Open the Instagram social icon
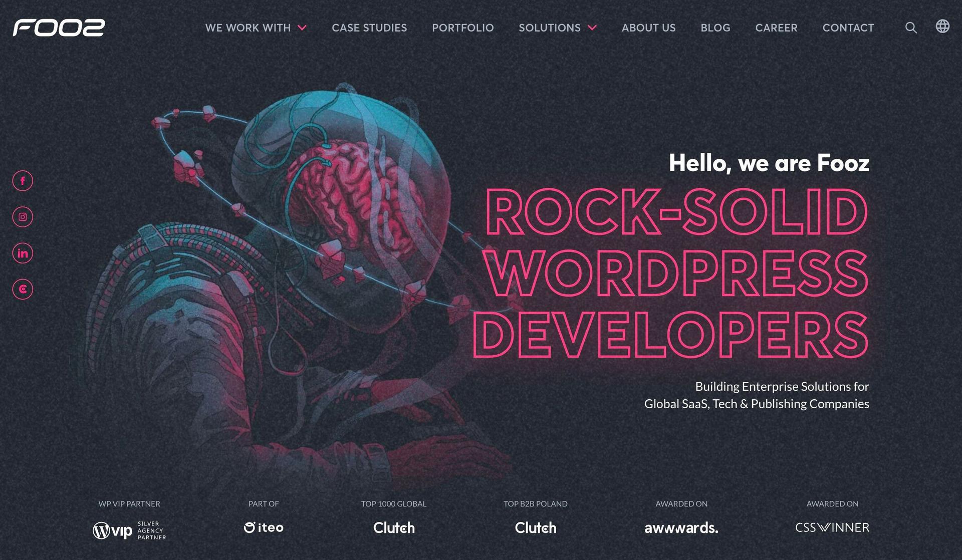The width and height of the screenshot is (962, 560). click(23, 217)
